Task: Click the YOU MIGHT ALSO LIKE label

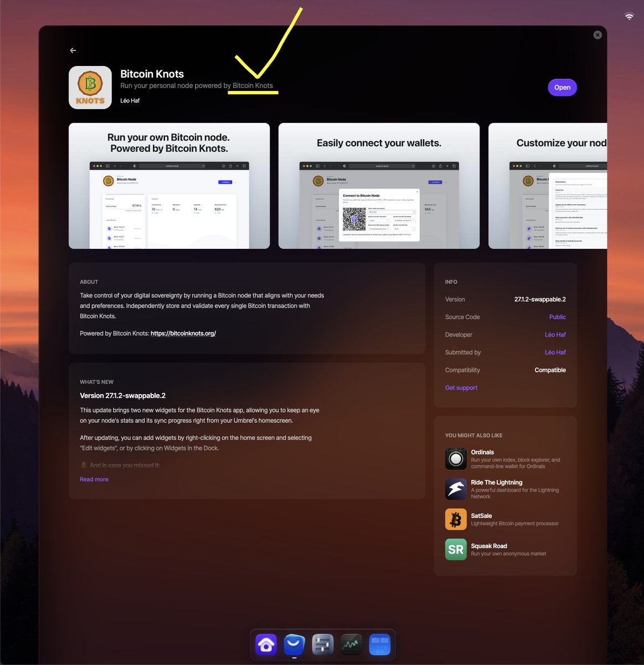Action: pos(474,436)
